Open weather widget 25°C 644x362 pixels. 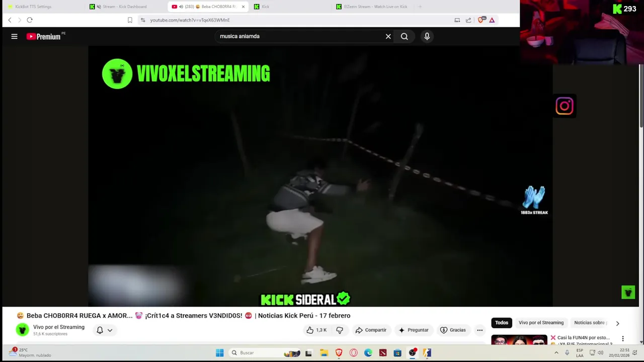[30, 352]
